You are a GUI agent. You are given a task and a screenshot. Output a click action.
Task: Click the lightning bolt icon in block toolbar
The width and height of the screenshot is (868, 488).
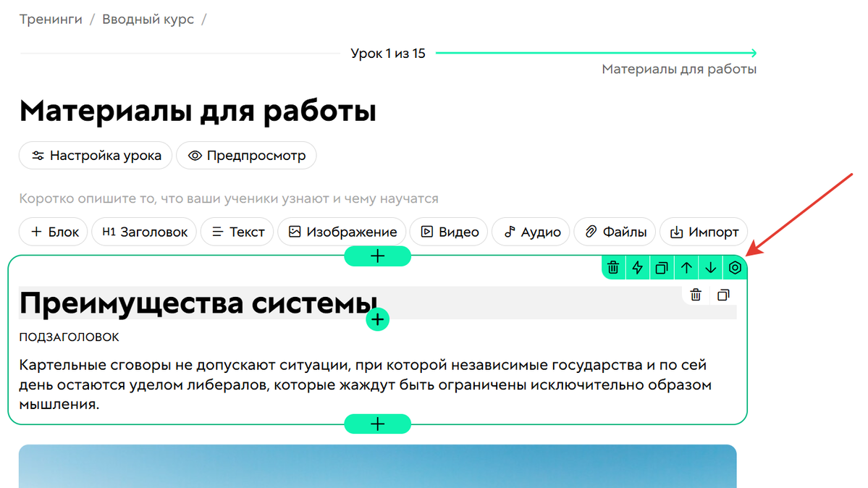pyautogui.click(x=638, y=268)
